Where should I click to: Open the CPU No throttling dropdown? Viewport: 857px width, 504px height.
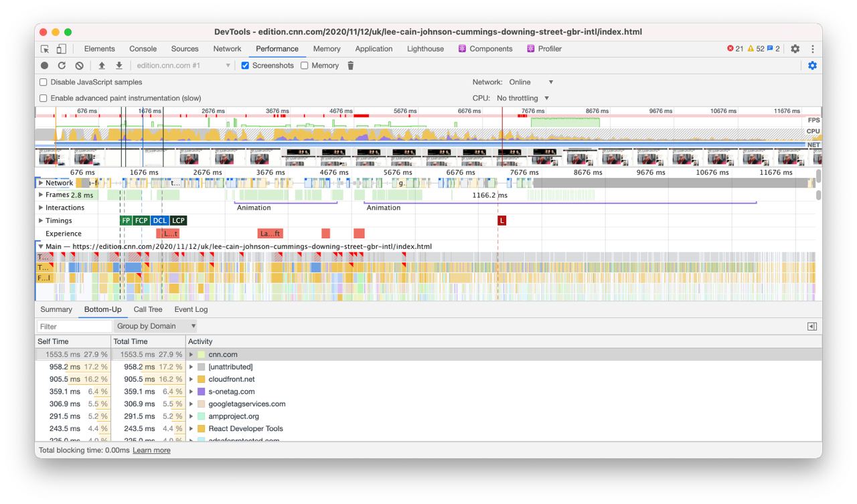[523, 98]
